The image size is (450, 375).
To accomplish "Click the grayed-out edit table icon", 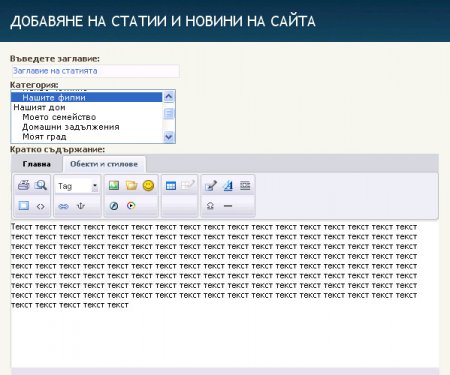I will coord(188,185).
